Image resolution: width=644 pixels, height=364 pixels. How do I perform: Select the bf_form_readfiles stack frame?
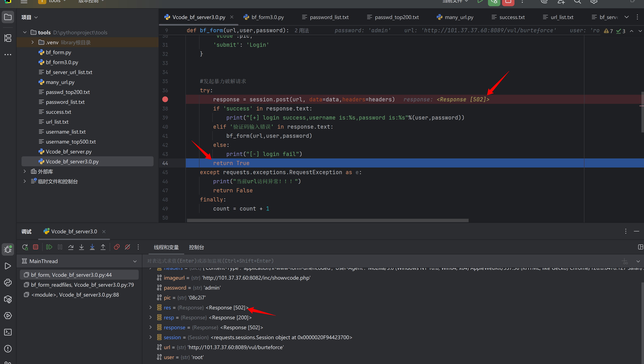coord(82,285)
